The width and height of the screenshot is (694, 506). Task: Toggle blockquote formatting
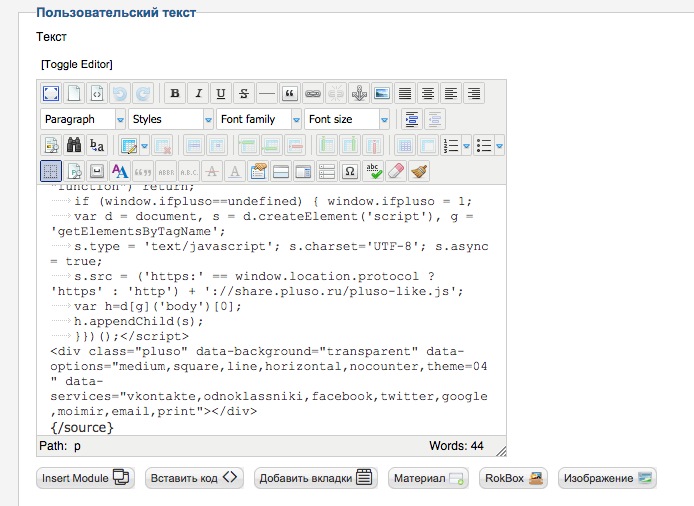point(290,93)
